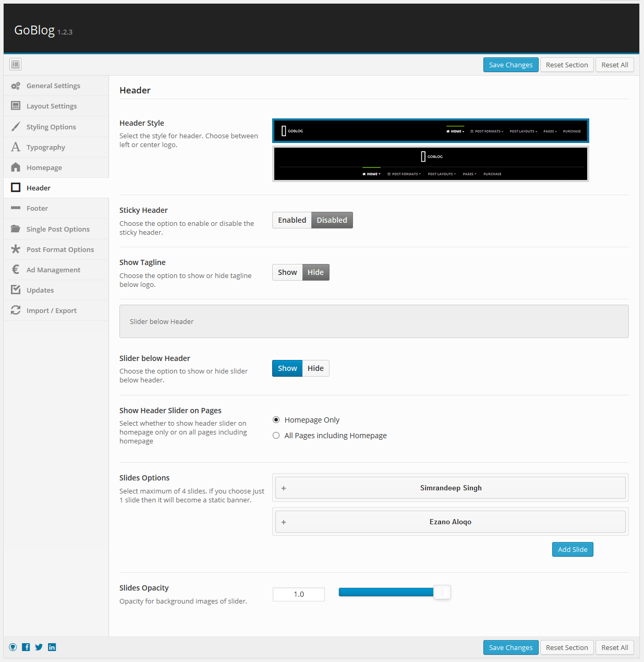Click the bottom Reset All button
The image size is (644, 662).
point(615,647)
